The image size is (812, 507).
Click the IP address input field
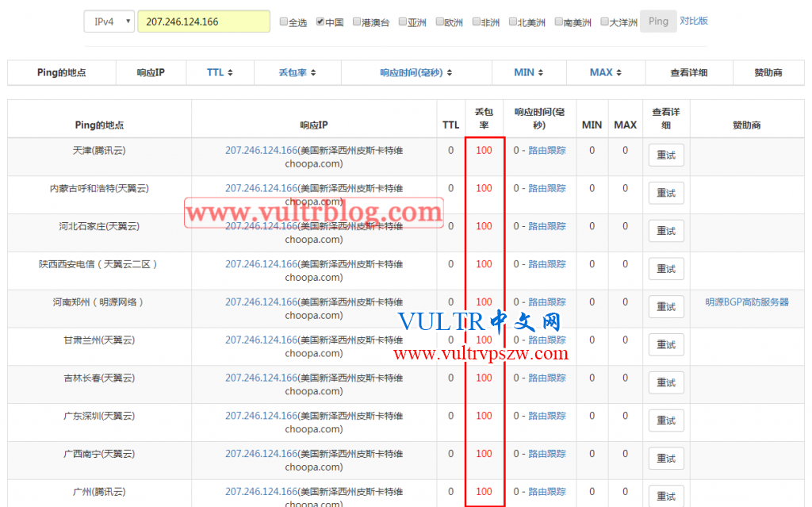pos(204,21)
